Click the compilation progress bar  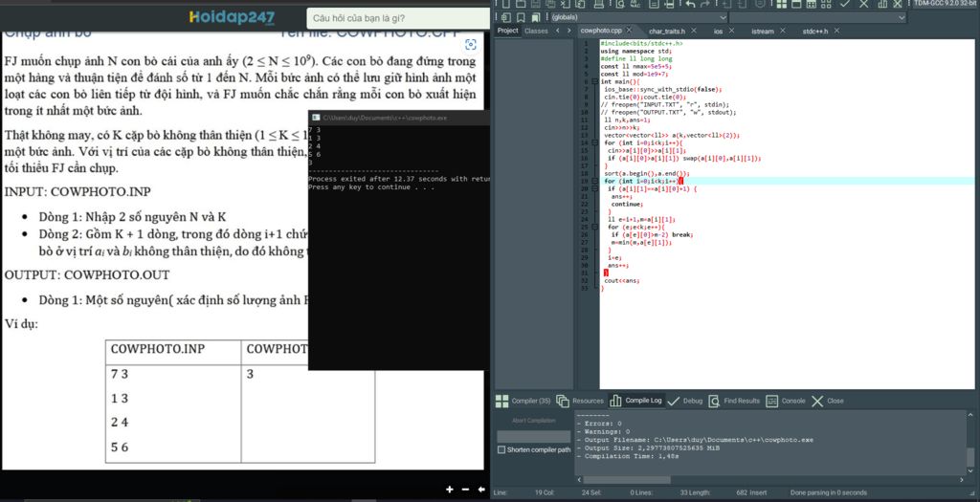pyautogui.click(x=534, y=436)
